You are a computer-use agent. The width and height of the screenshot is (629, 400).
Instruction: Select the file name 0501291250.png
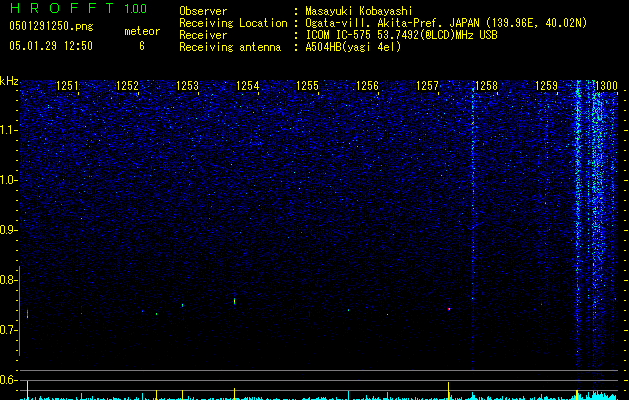click(x=51, y=26)
